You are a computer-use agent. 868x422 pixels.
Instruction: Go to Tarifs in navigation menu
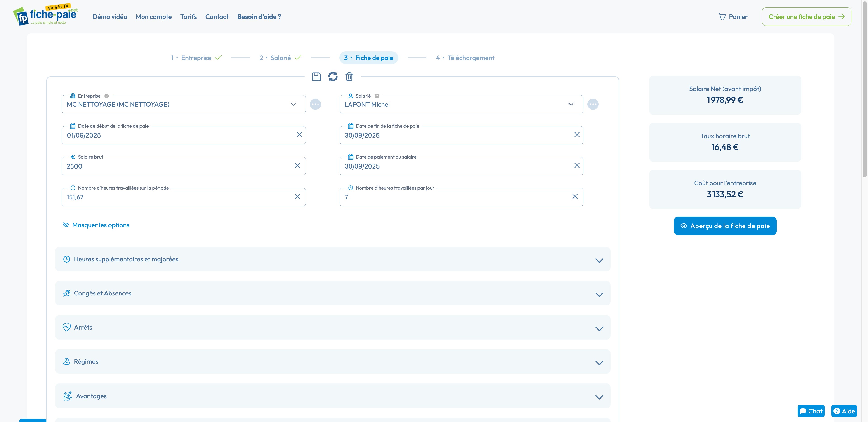[x=188, y=17]
